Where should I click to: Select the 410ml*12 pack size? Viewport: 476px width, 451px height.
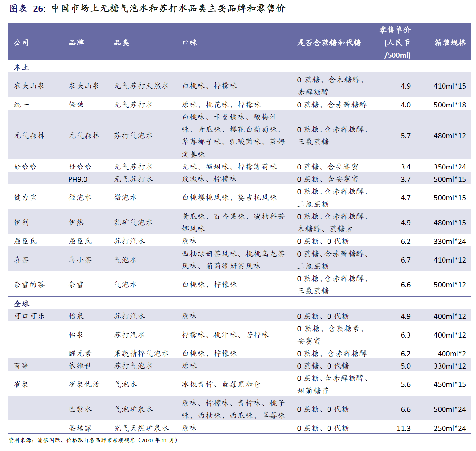coord(450,260)
